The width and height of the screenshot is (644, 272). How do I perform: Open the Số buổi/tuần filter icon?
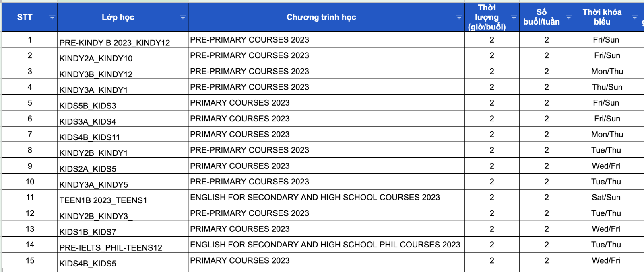point(568,17)
